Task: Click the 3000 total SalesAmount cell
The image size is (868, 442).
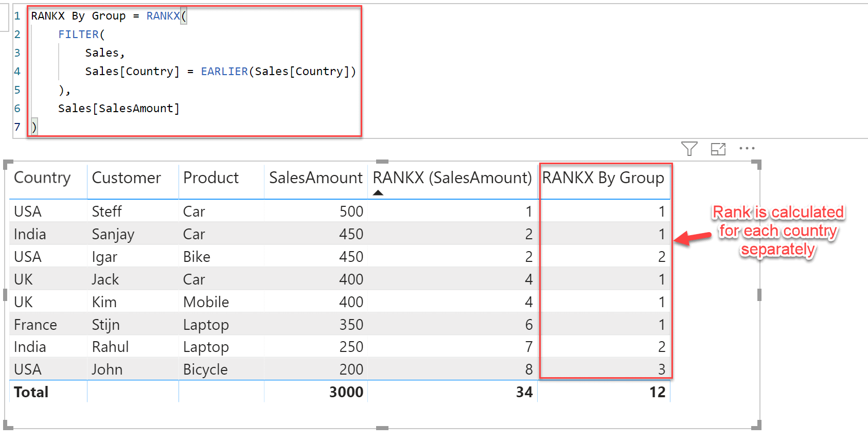Action: [346, 392]
